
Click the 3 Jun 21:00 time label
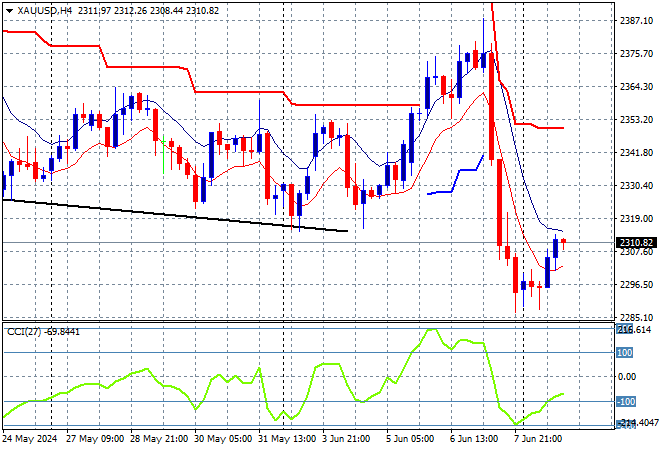(346, 439)
